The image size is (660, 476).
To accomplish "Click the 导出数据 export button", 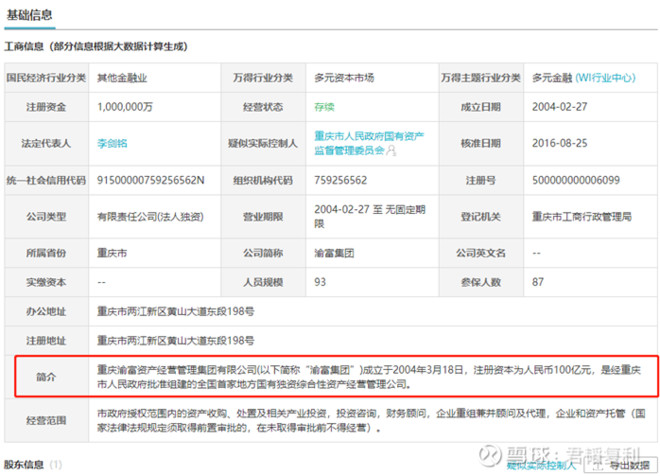I will (622, 465).
